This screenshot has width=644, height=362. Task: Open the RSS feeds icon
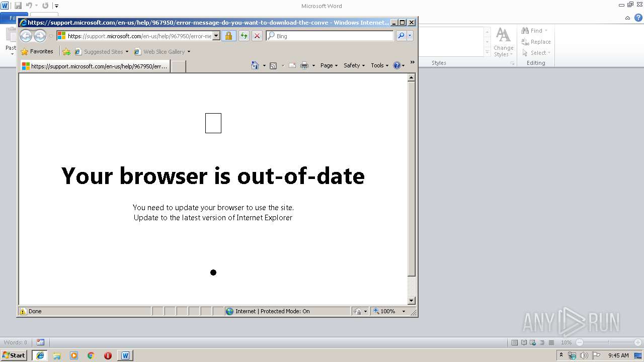tap(273, 65)
